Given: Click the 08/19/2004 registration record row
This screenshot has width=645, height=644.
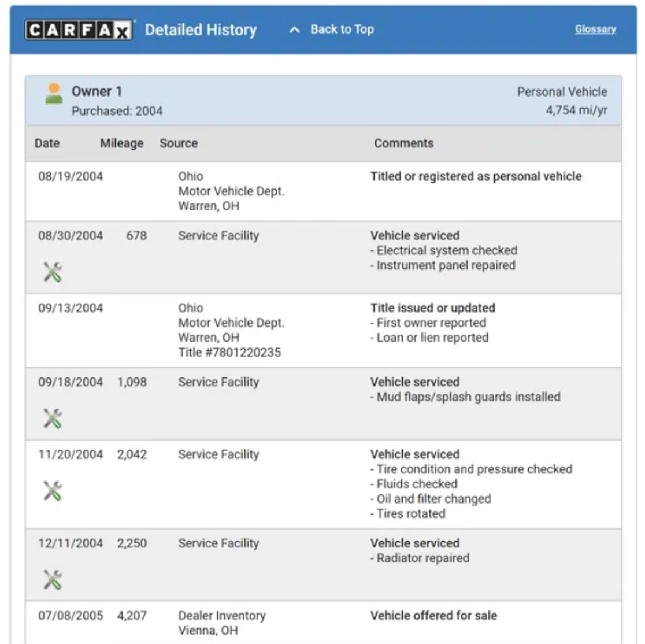Looking at the screenshot, I should pyautogui.click(x=323, y=191).
